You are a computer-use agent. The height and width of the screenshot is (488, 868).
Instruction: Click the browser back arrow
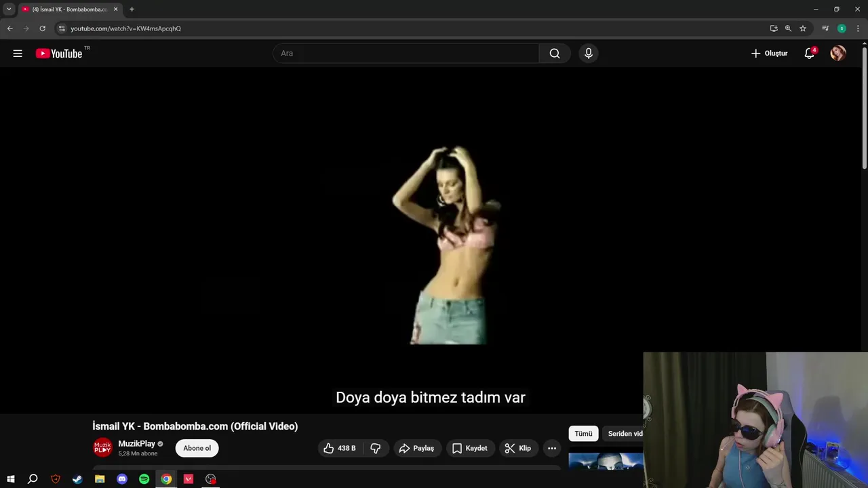9,28
